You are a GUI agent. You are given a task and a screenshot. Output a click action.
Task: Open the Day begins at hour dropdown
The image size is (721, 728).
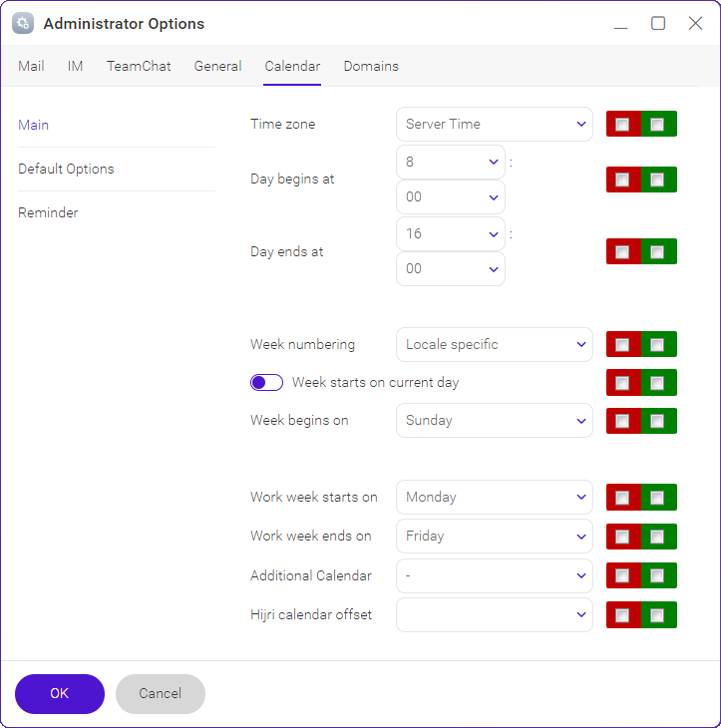451,162
